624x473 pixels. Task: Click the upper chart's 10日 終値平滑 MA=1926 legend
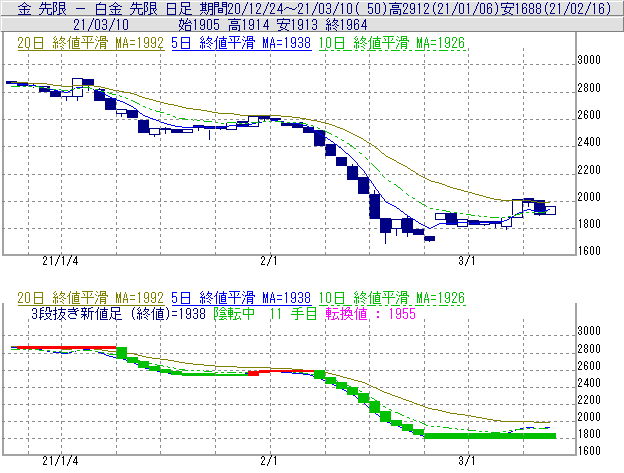392,43
